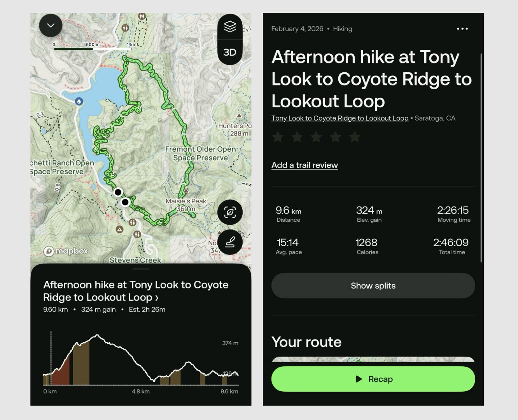
Task: Expand the hike title with arrow chevron
Action: (157, 298)
